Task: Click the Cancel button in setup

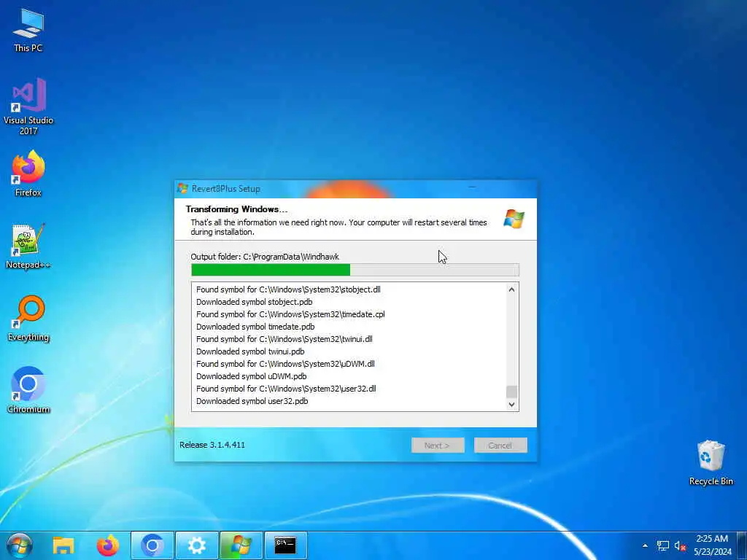Action: click(500, 446)
